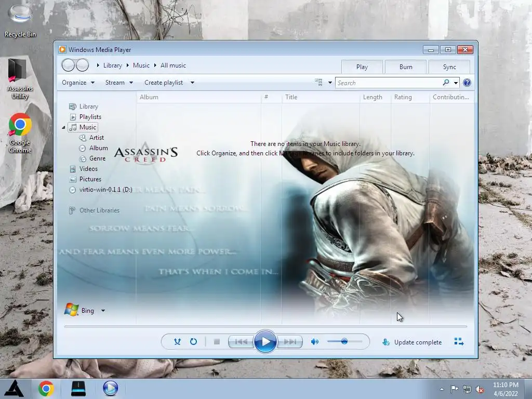Image resolution: width=532 pixels, height=399 pixels.
Task: Click Windows Media Player taskbar icon
Action: click(x=110, y=389)
